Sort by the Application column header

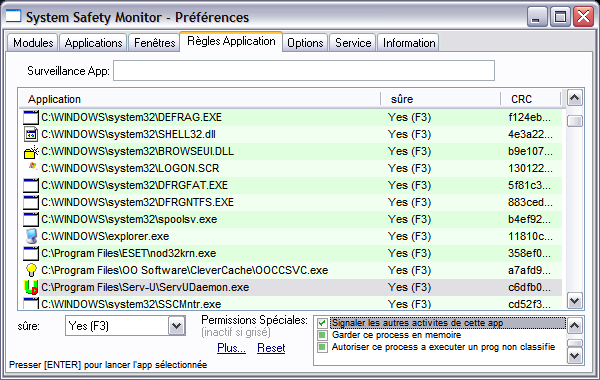pyautogui.click(x=200, y=99)
